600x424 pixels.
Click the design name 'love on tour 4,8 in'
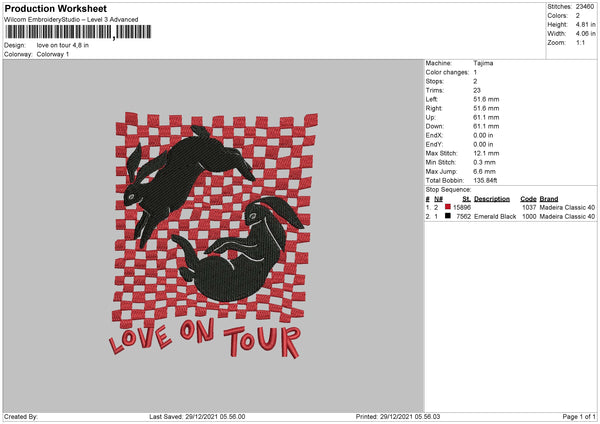tap(63, 45)
